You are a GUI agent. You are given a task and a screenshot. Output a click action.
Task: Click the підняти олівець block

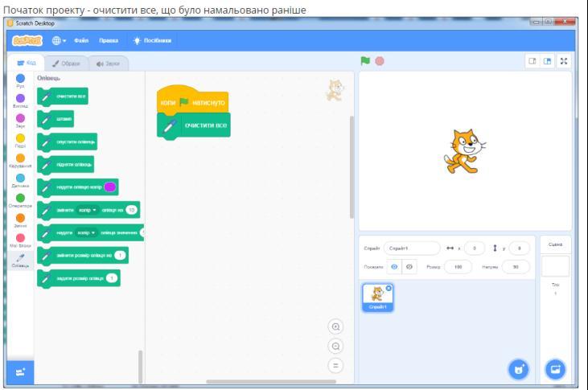coord(66,165)
